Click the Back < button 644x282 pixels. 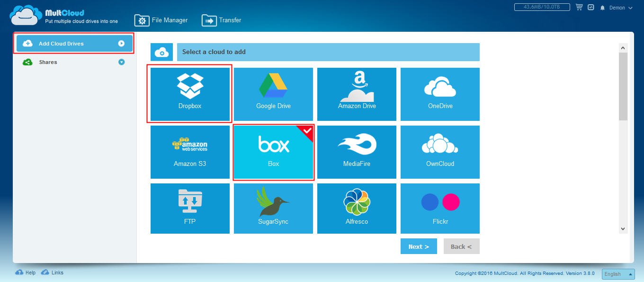[x=461, y=246]
